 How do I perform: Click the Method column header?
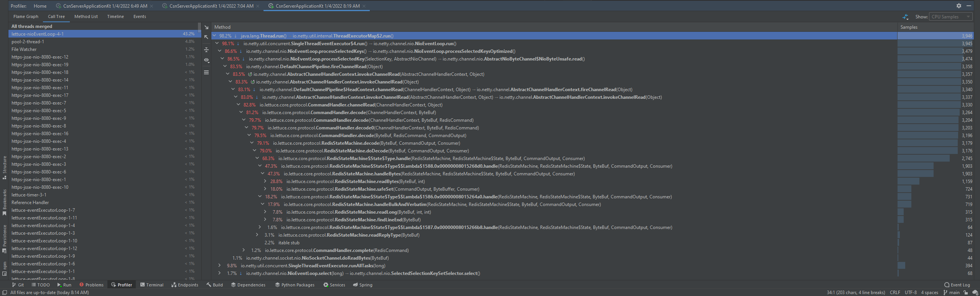pyautogui.click(x=554, y=27)
